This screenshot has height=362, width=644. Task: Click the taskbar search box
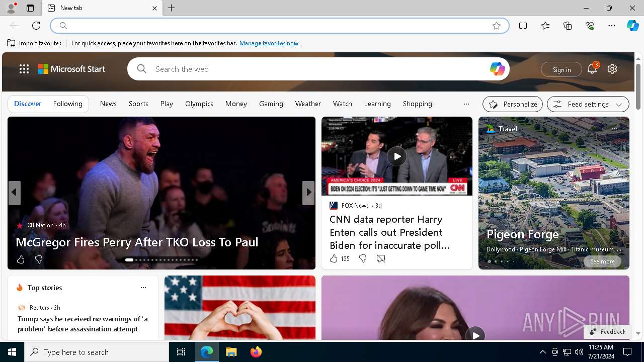coord(97,352)
